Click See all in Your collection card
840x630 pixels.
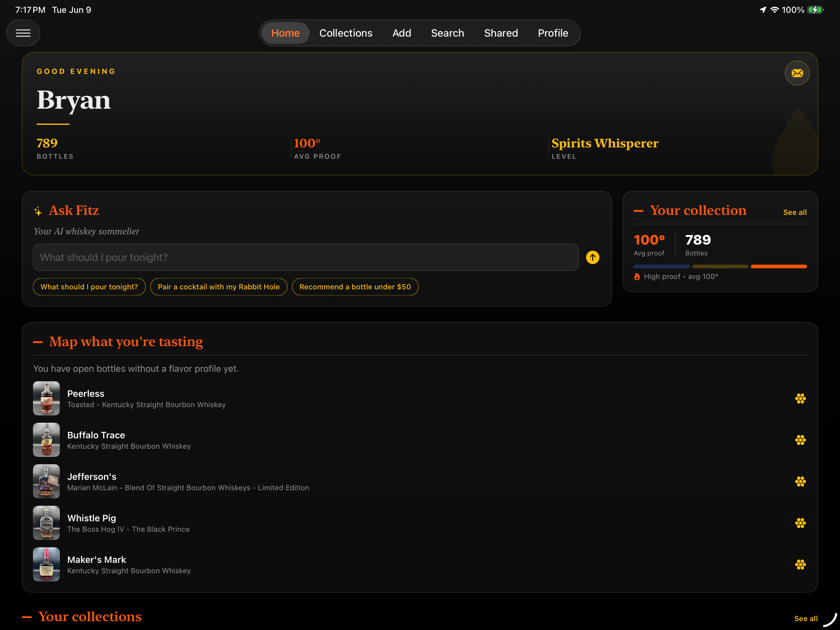pos(795,212)
